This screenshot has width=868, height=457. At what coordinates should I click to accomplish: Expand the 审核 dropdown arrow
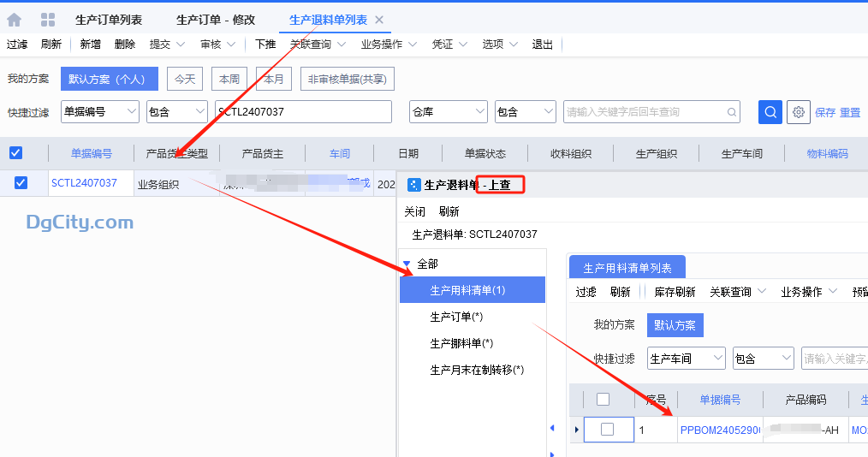231,45
